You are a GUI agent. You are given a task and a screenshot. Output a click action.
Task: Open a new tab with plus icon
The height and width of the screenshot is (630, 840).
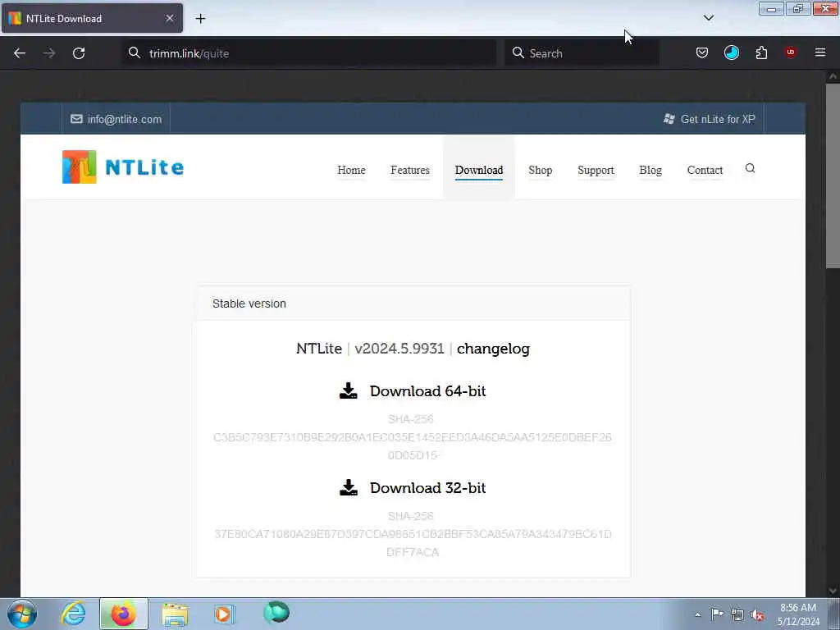click(x=200, y=19)
